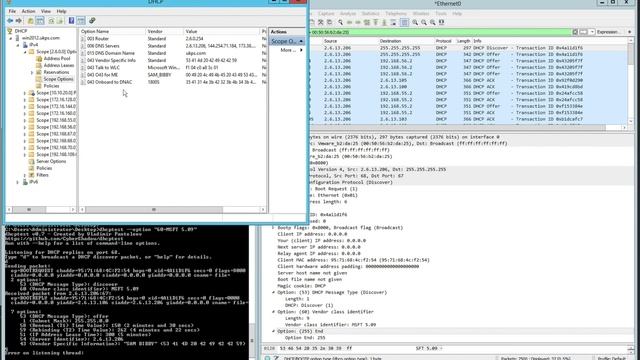Viewport: 640px width, 360px height.
Task: Toggle Show/Hide Console Tree toolbar icon
Action: [40, 21]
